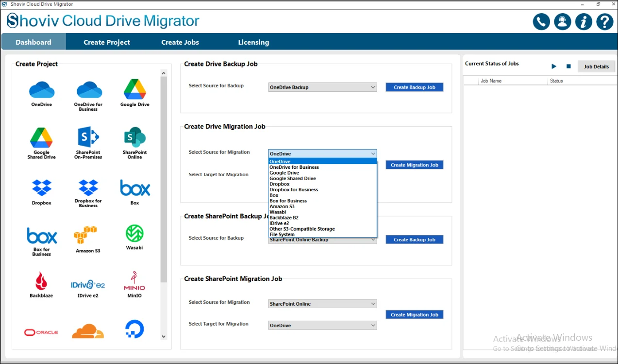
Task: Open SharePoint migration target OneDrive dropdown
Action: click(x=322, y=325)
